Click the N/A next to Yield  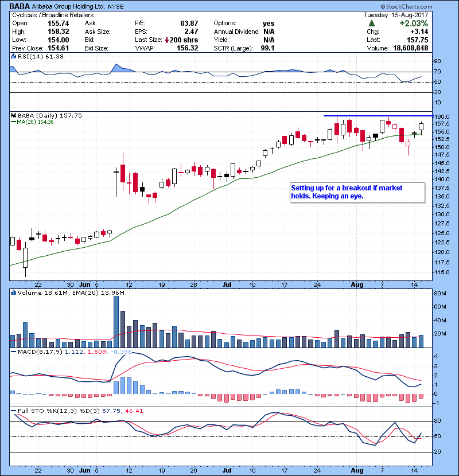(269, 40)
